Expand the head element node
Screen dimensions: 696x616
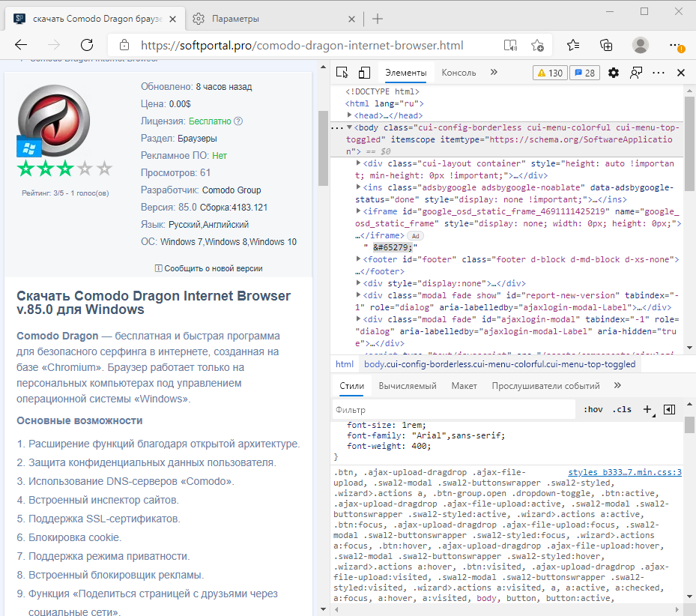tap(349, 115)
